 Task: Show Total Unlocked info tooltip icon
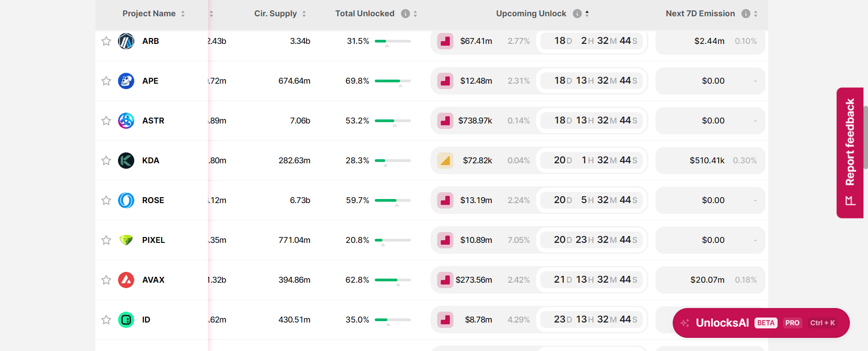[x=406, y=14]
